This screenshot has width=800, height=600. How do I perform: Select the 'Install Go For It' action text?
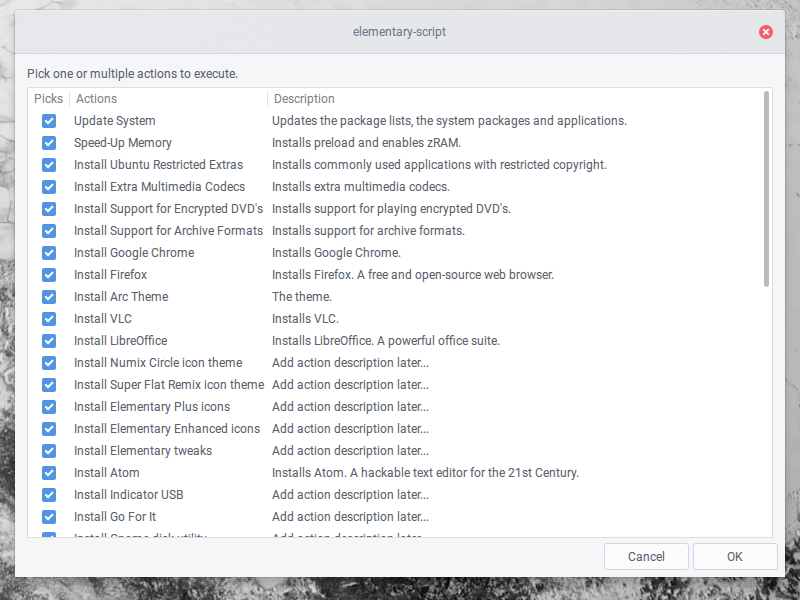tap(115, 517)
